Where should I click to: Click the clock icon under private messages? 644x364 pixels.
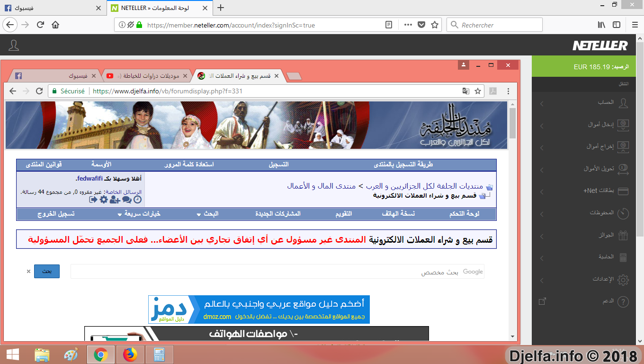137,200
